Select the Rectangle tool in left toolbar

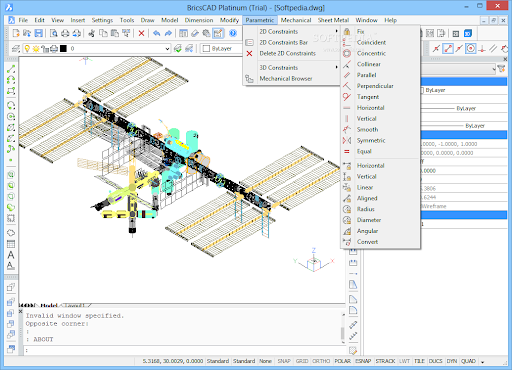pyautogui.click(x=11, y=91)
